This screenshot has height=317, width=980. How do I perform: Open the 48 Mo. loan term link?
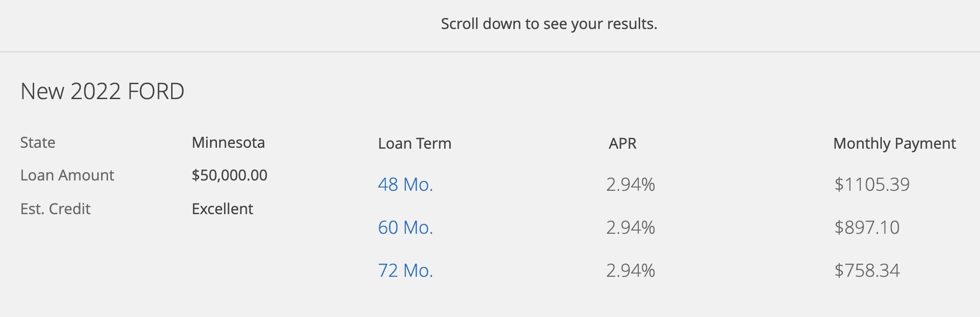[405, 185]
